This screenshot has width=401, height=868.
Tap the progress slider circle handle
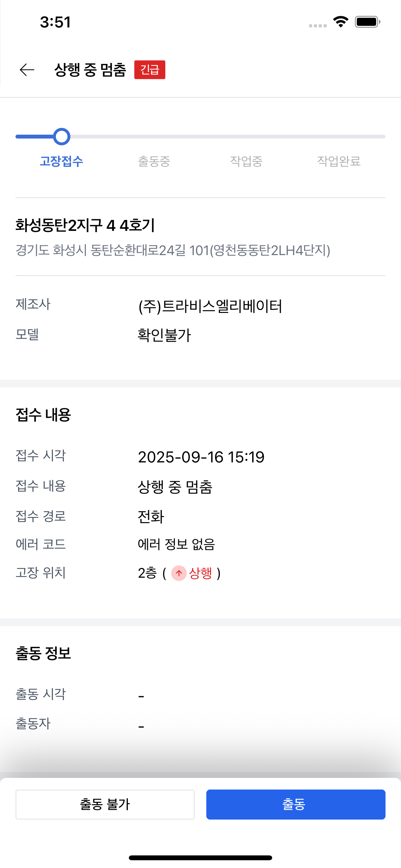click(x=62, y=137)
